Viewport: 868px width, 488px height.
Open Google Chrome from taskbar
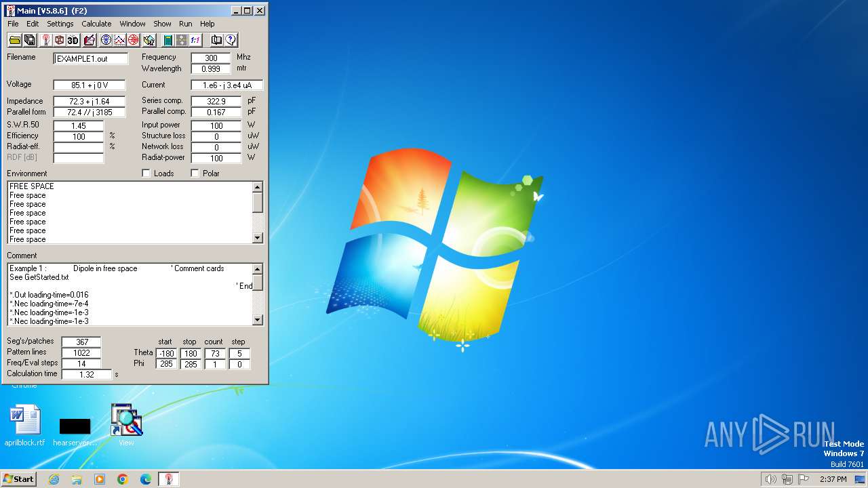pyautogui.click(x=123, y=479)
